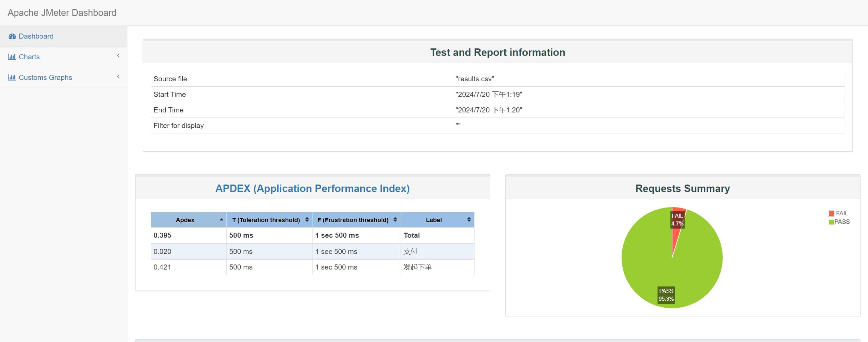Click the Customs Graphs bar-chart icon

pos(12,78)
